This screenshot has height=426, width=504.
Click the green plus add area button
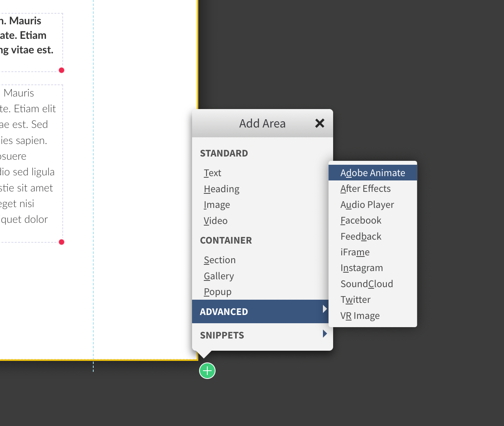(x=207, y=371)
